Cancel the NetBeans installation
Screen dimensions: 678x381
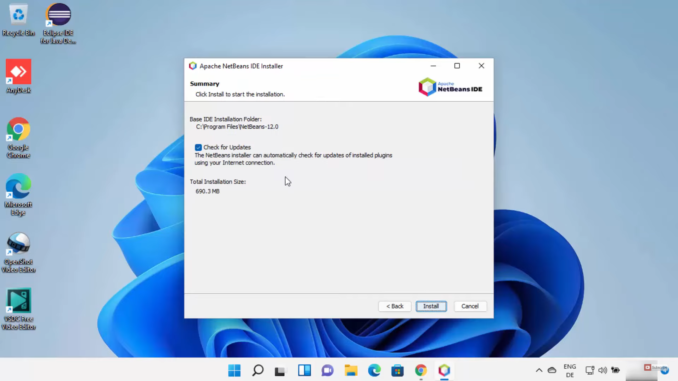click(x=470, y=306)
